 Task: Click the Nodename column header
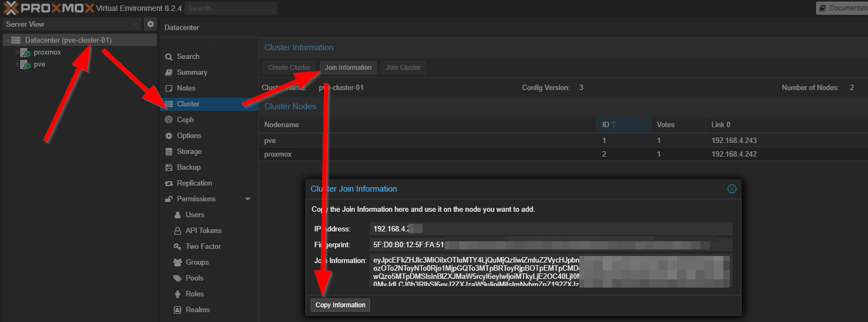click(x=427, y=125)
